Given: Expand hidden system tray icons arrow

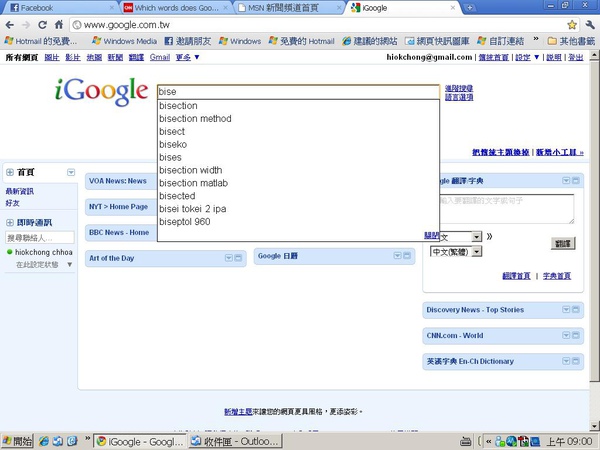Looking at the screenshot, I should (489, 442).
